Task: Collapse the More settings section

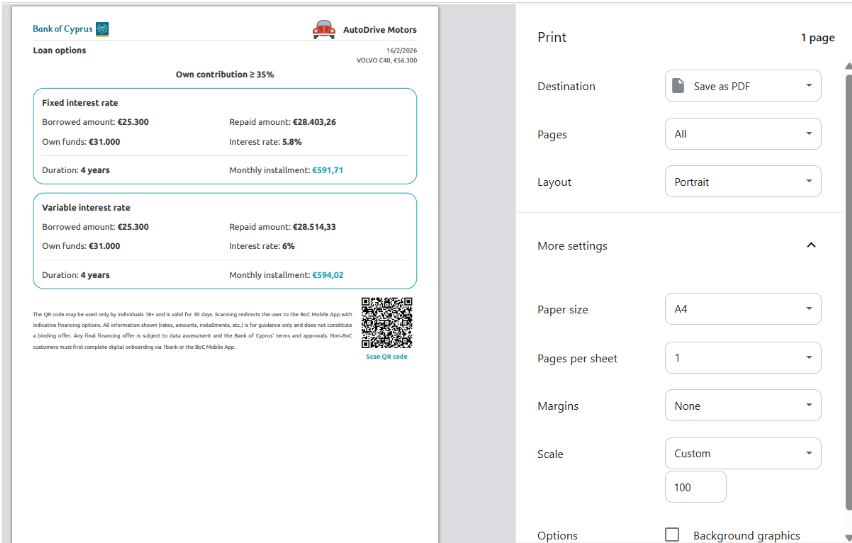Action: click(x=810, y=246)
